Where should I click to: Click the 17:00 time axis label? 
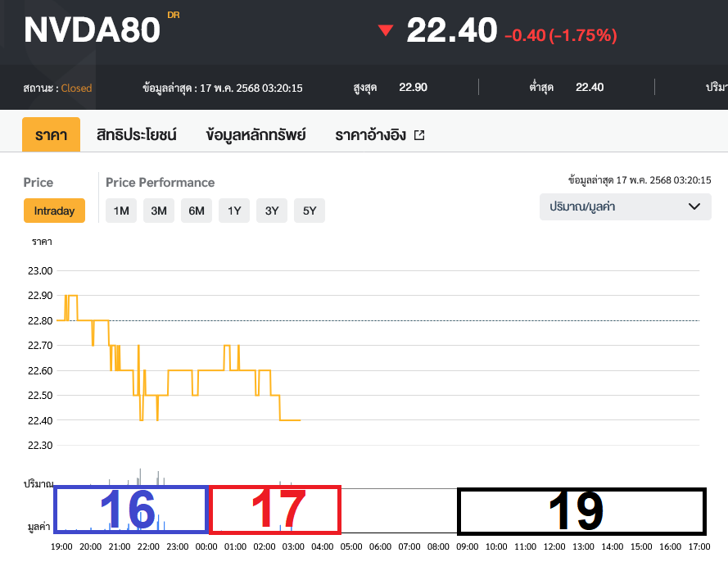point(699,546)
